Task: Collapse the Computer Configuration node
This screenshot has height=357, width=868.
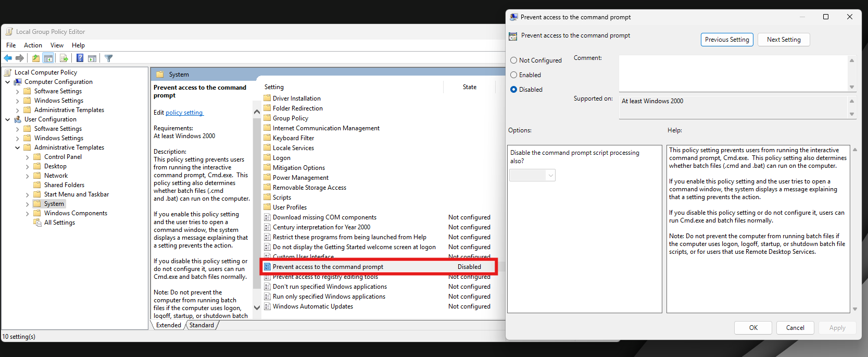Action: click(x=8, y=82)
